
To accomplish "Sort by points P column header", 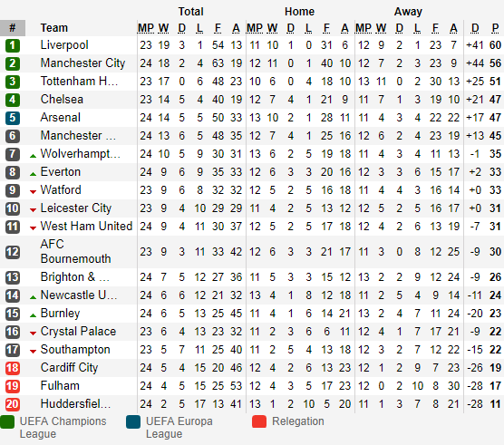I will tap(495, 28).
